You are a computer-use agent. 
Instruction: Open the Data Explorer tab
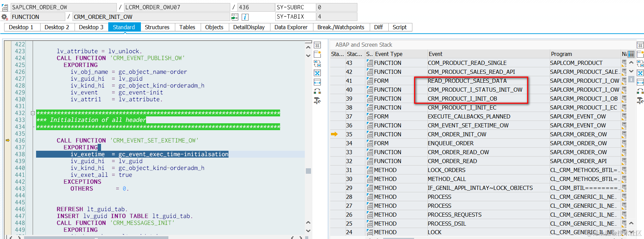pyautogui.click(x=291, y=27)
